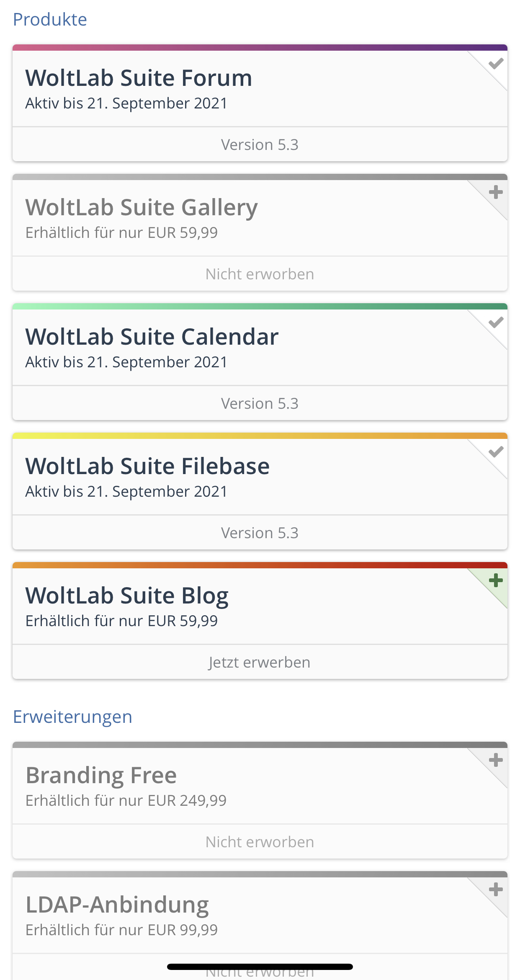This screenshot has width=520, height=980.
Task: Click the plus icon on WoltLab Suite Gallery
Action: click(496, 192)
